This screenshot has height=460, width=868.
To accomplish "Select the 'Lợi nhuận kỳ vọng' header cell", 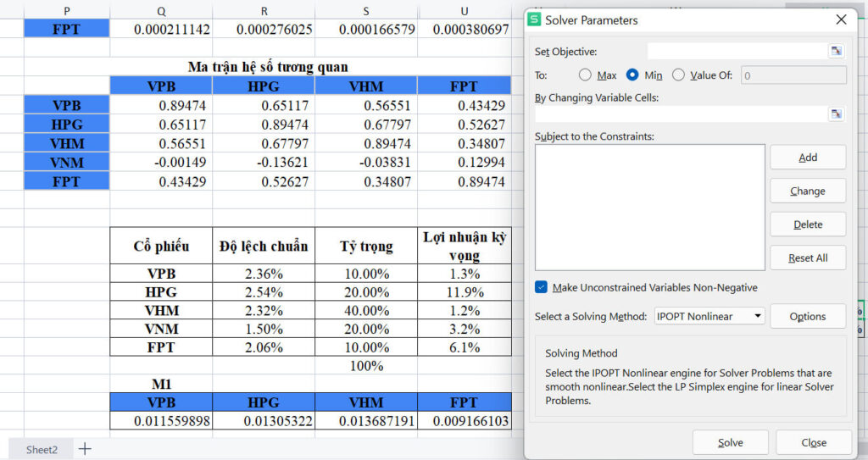I will (464, 246).
